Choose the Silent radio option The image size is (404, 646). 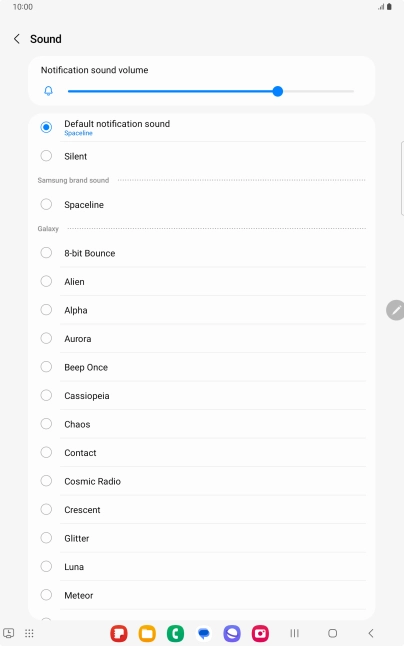(202, 156)
